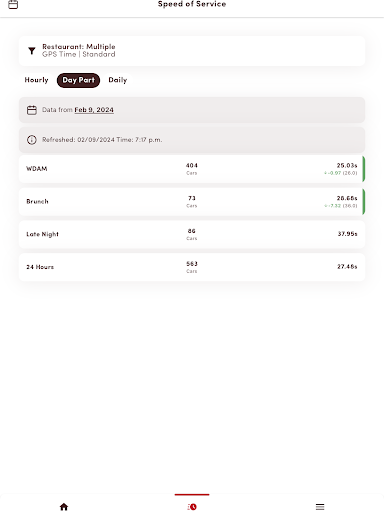Go to the Home icon in the bottom bar
This screenshot has height=512, width=384.
[64, 507]
